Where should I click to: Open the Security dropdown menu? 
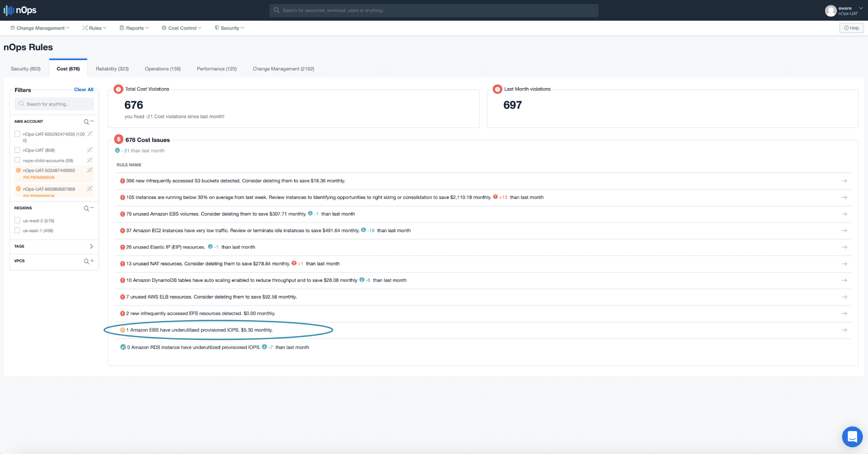pyautogui.click(x=229, y=28)
